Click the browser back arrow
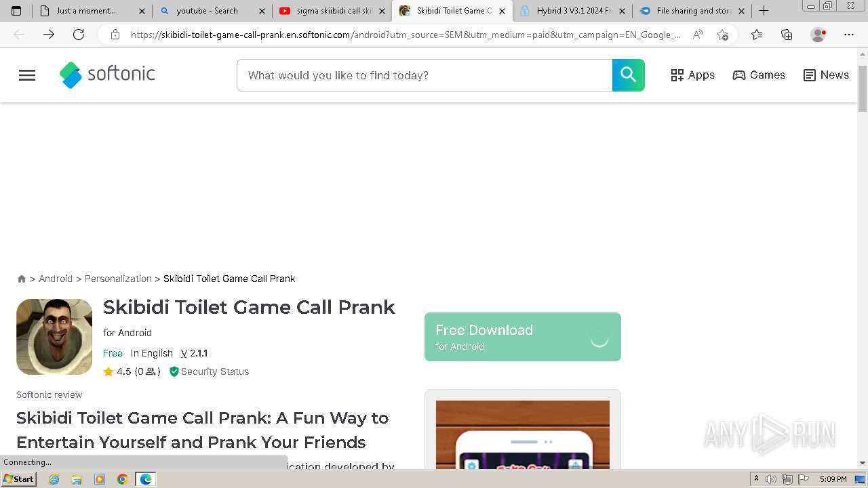 click(19, 35)
